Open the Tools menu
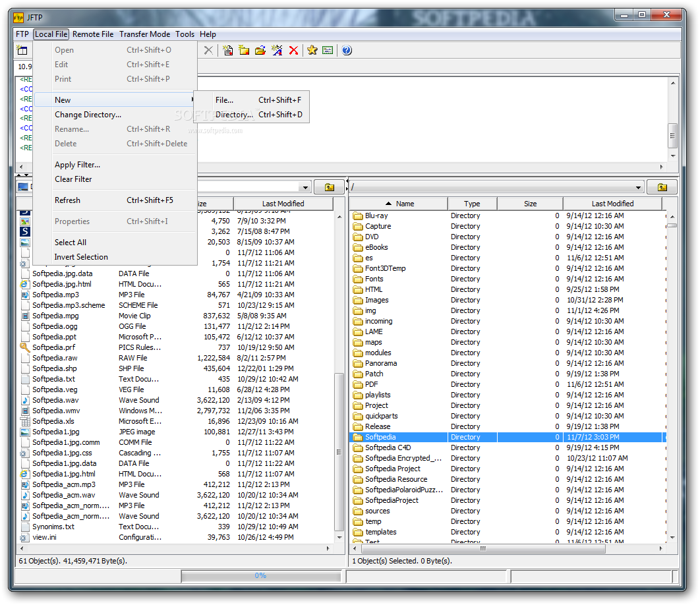The image size is (700, 605). click(185, 34)
